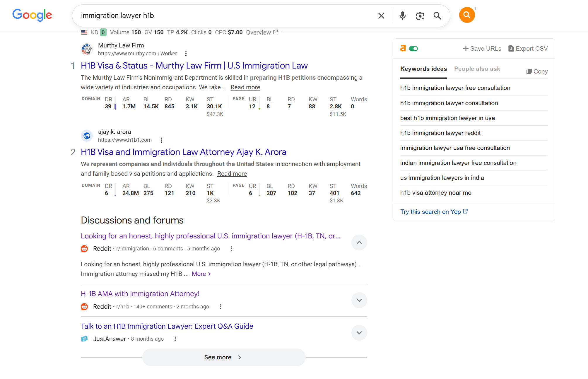Expand the H-1B AMA discussion chevron

pos(359,300)
